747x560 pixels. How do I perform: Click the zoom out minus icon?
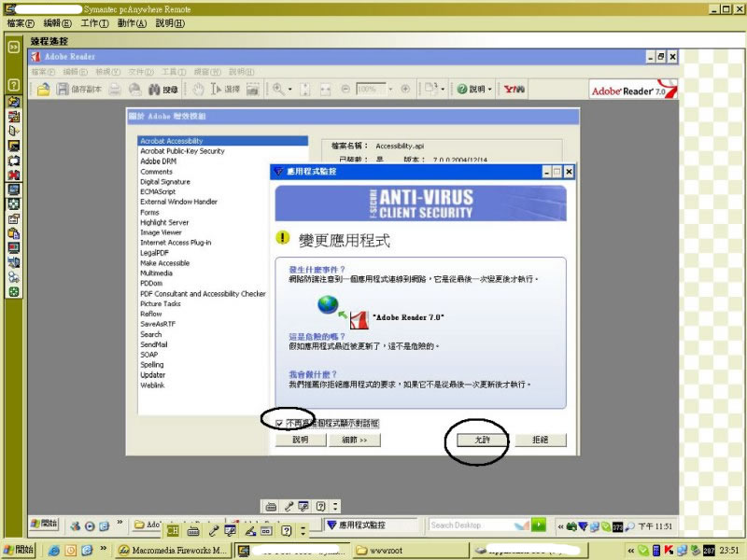345,89
